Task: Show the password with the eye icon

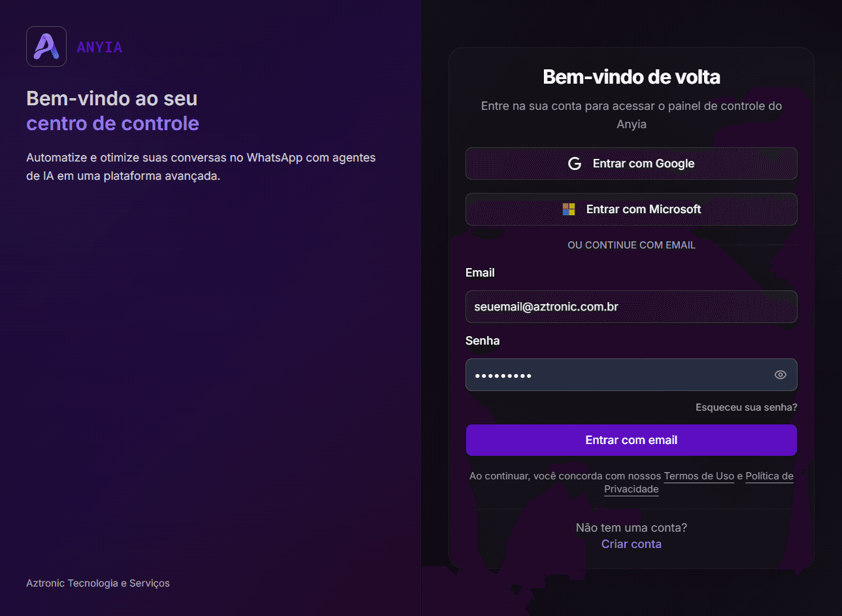Action: 780,375
